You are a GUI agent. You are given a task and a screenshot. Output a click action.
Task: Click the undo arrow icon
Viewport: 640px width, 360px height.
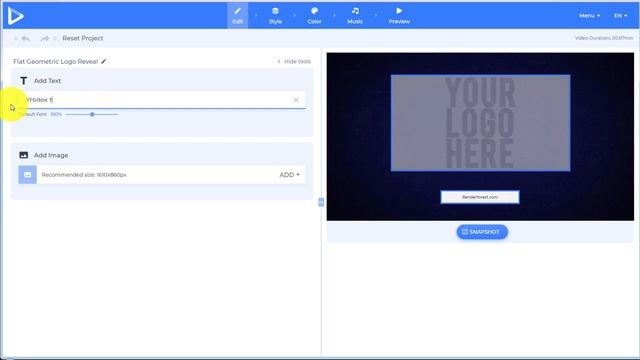[x=26, y=38]
